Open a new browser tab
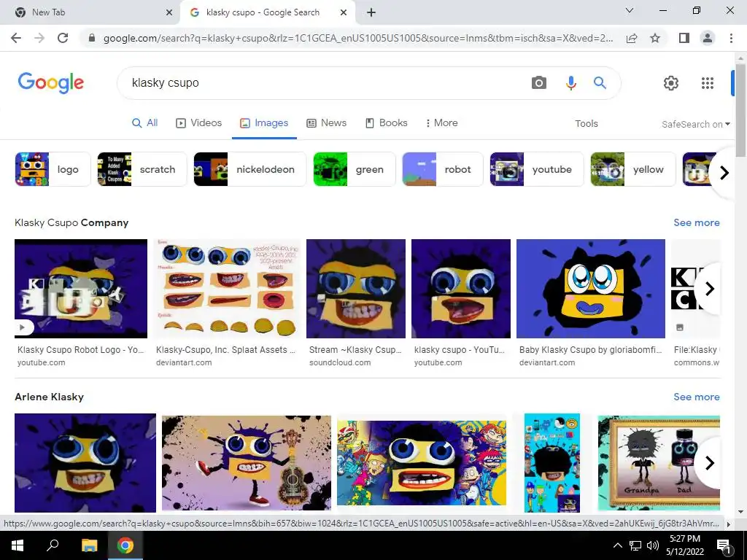Image resolution: width=747 pixels, height=560 pixels. [x=371, y=12]
